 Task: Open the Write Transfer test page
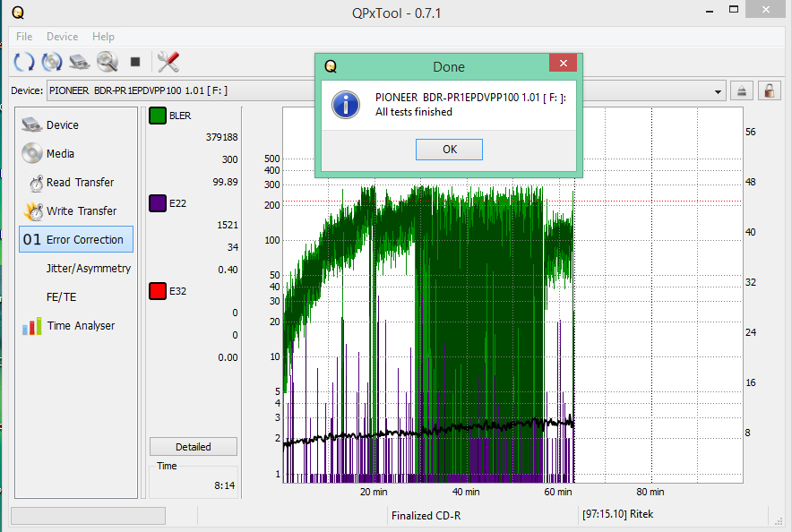coord(76,211)
